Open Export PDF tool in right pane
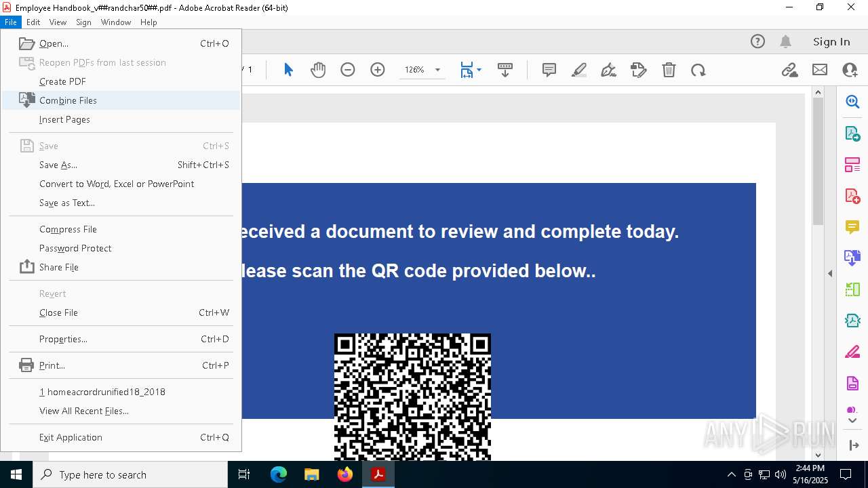 pos(852,134)
